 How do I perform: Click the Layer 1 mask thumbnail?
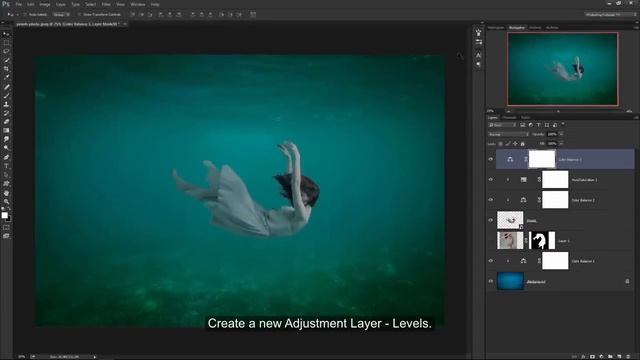(x=542, y=240)
